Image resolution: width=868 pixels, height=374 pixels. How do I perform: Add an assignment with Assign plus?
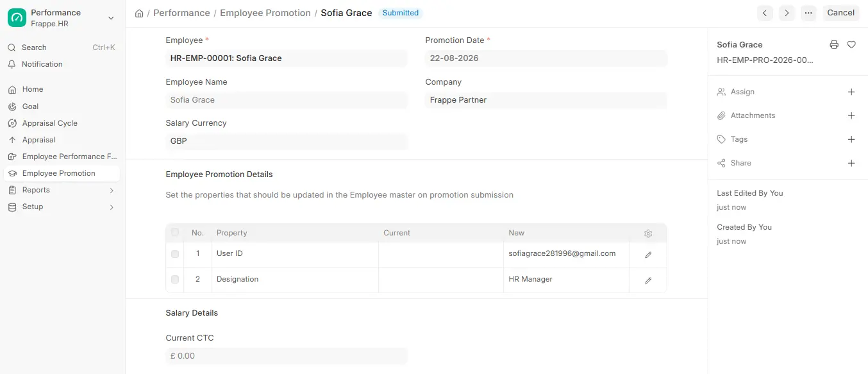tap(851, 92)
